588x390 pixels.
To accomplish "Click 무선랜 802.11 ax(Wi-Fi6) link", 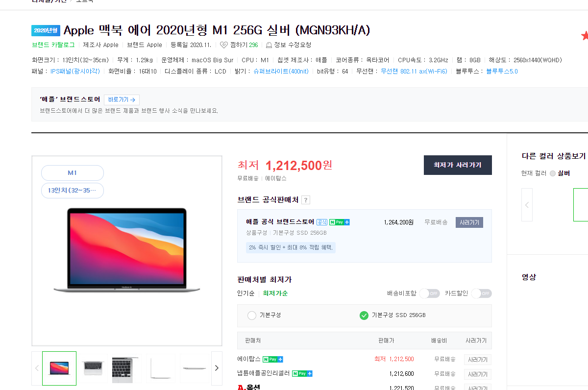I will pos(414,72).
